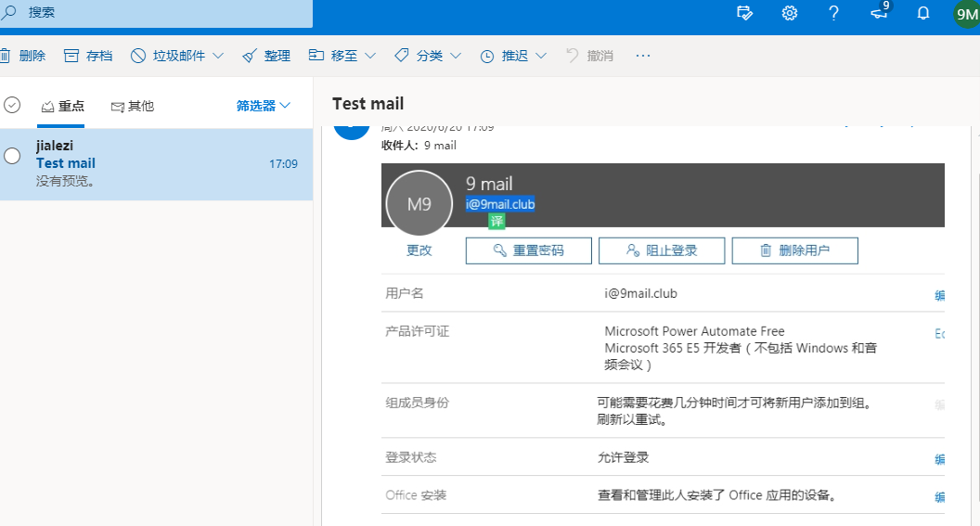
Task: Click the 阻止登录 block sign-in button
Action: pyautogui.click(x=662, y=250)
